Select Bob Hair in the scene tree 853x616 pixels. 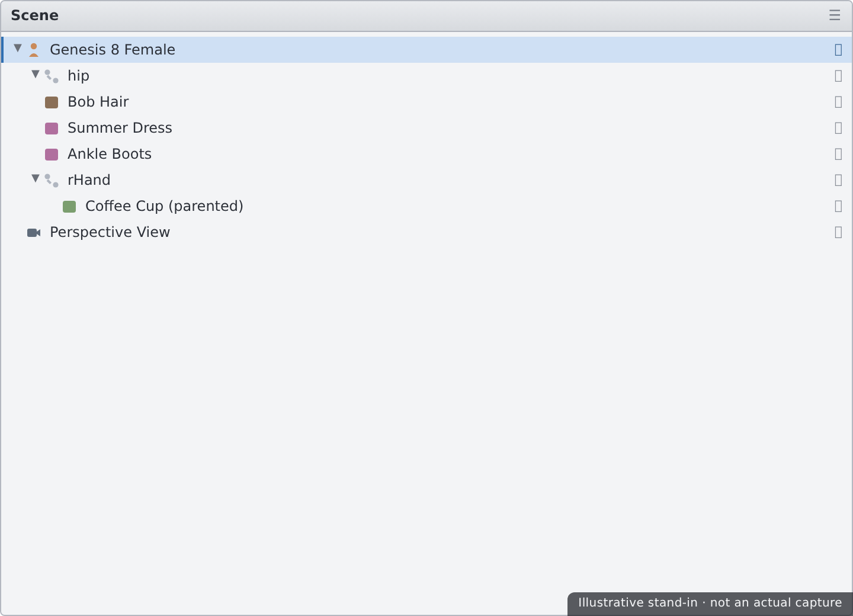point(426,102)
